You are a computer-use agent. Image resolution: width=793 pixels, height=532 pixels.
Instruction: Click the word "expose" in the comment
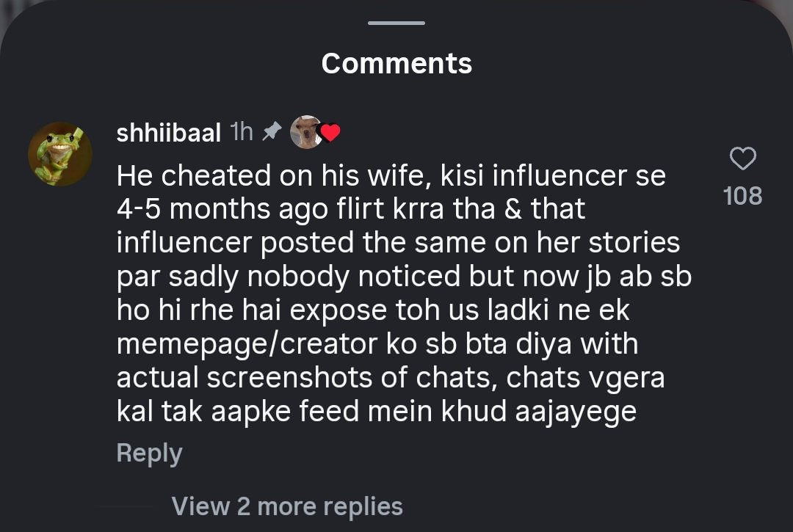[x=338, y=310]
